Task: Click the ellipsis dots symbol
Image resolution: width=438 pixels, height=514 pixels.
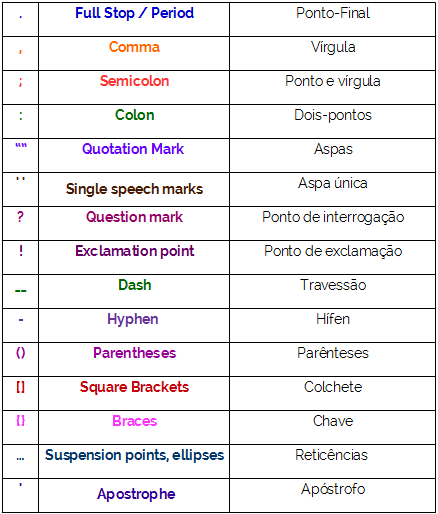Action: 20,459
